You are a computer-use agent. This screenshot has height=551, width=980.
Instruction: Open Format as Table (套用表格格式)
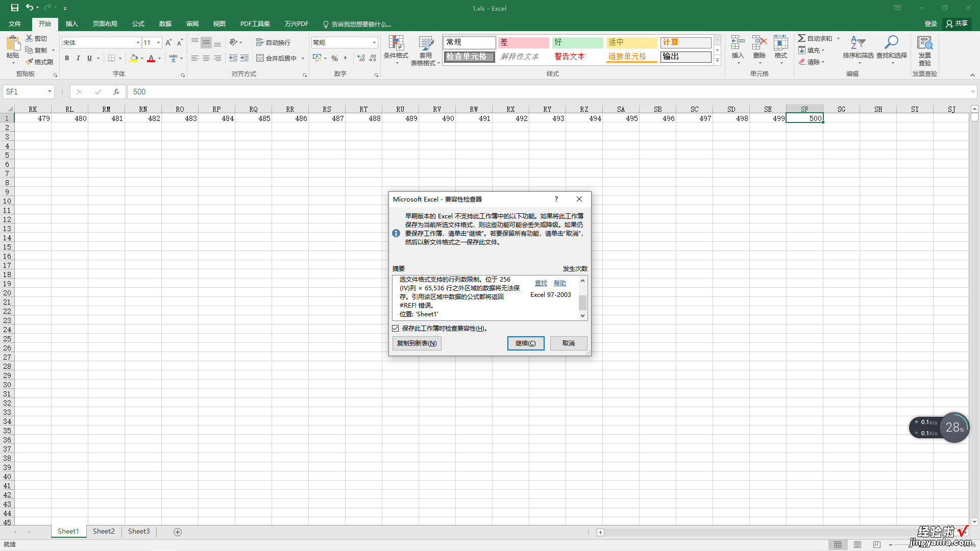point(425,50)
